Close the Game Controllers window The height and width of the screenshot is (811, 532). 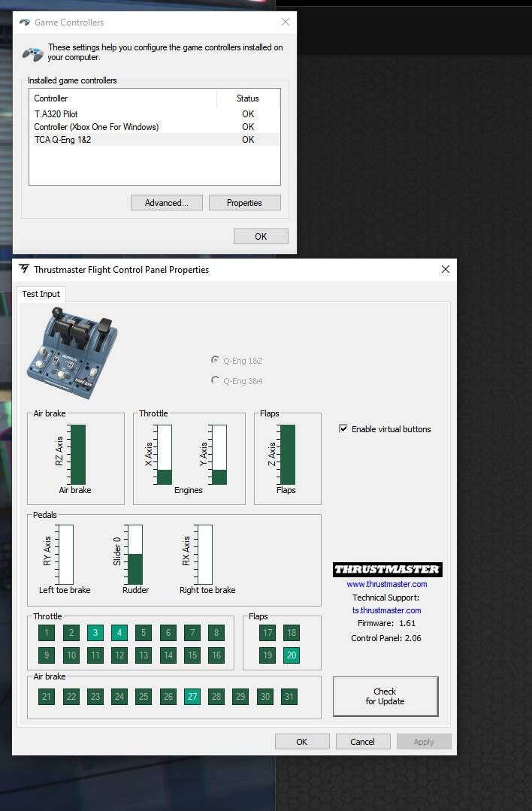(x=286, y=22)
